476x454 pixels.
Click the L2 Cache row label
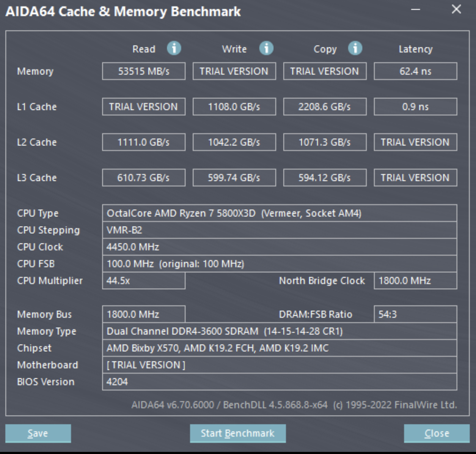click(37, 142)
